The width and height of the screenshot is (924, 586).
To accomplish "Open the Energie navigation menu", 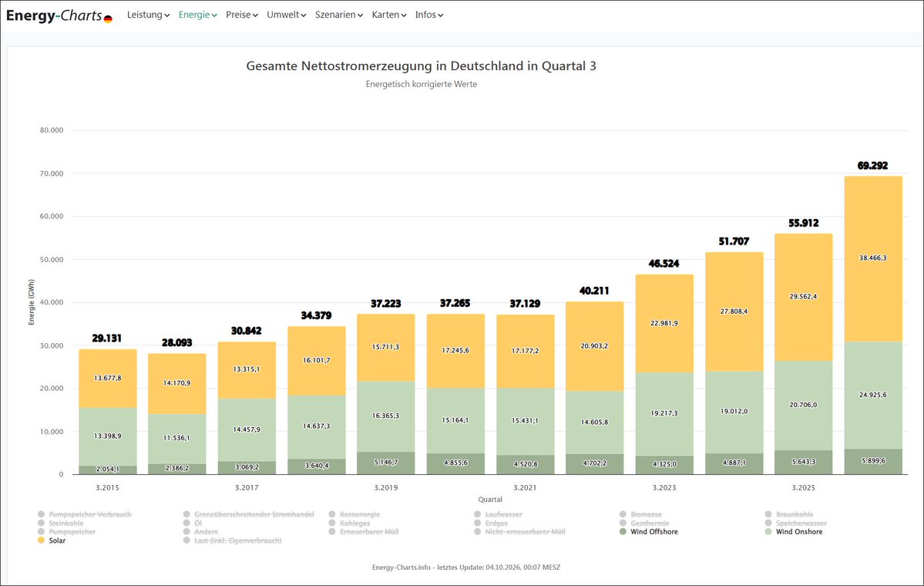I will pyautogui.click(x=197, y=15).
